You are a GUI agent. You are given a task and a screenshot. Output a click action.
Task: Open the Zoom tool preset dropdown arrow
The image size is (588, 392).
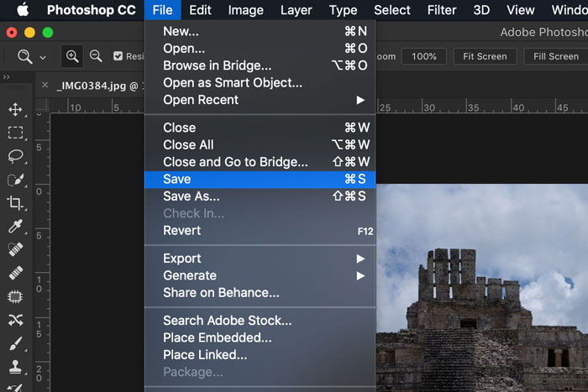(x=43, y=58)
